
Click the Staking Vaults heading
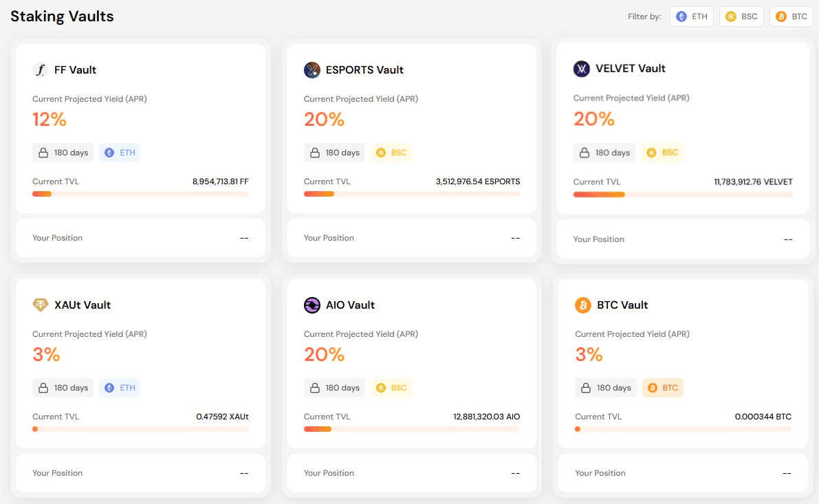point(62,16)
